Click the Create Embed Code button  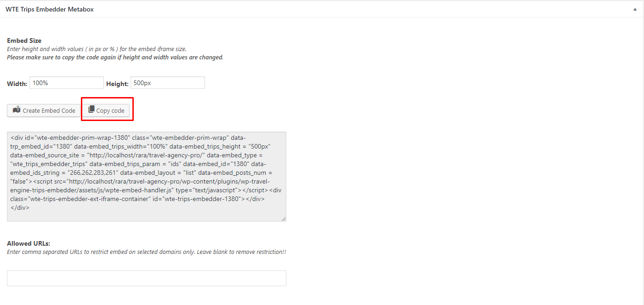tap(44, 110)
